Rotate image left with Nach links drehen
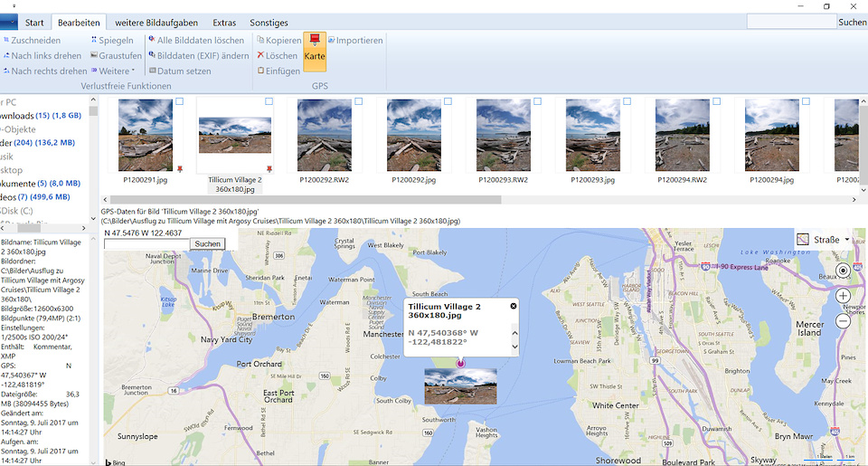Viewport: 868px width, 466px height. [x=45, y=56]
